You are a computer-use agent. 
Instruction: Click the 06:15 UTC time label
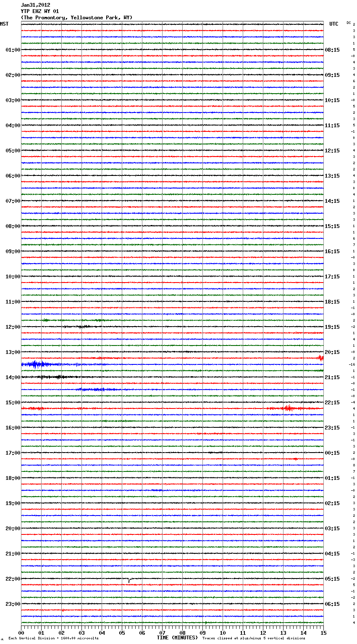pos(332,604)
